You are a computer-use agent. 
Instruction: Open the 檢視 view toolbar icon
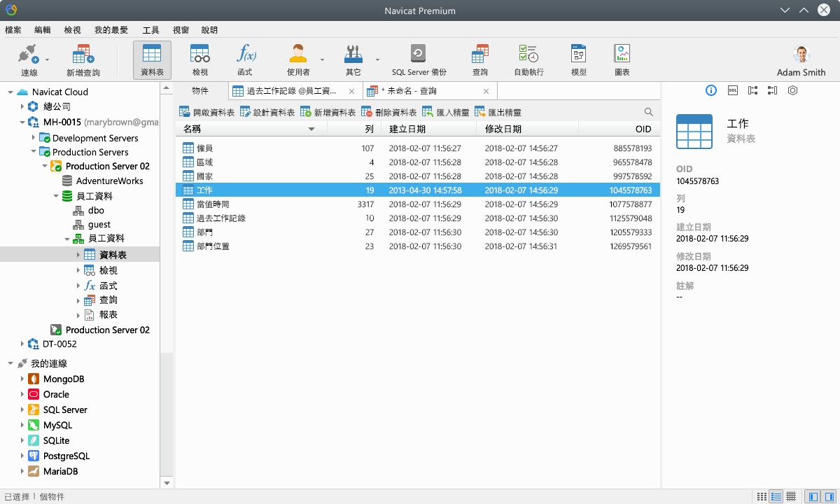tap(200, 59)
